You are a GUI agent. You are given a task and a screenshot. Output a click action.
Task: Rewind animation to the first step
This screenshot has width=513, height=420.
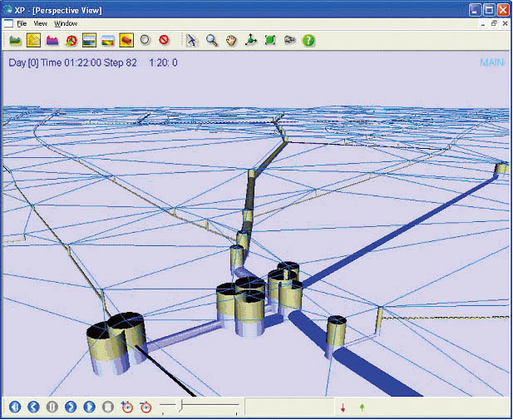15,408
